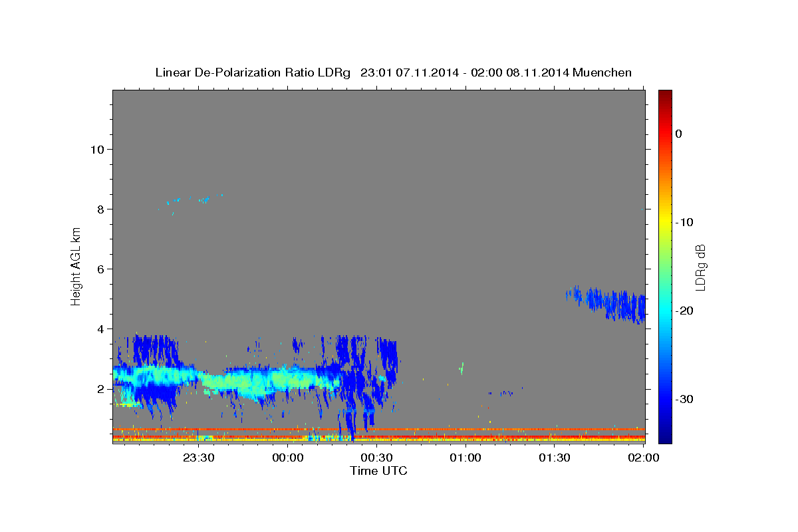
Task: Click the blue cloud layer near 5 km
Action: [606, 304]
